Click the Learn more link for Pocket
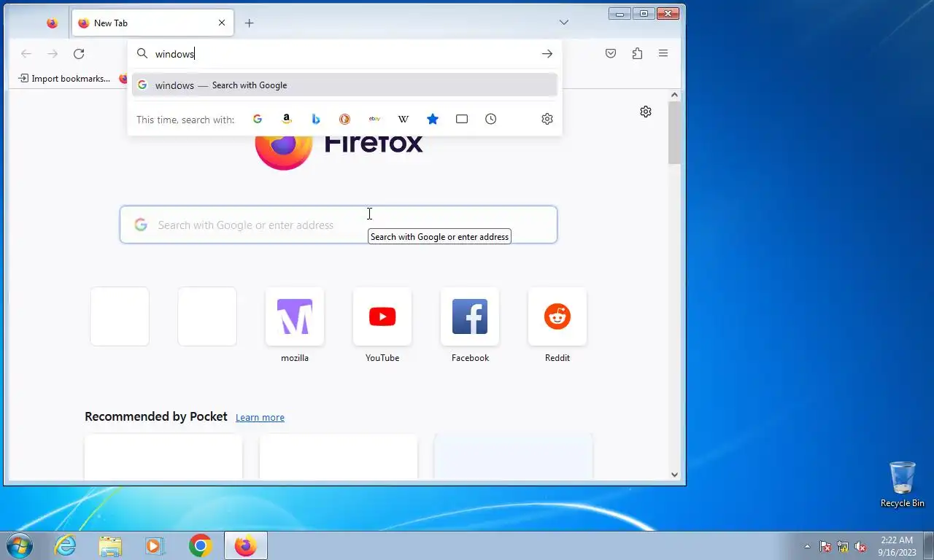The width and height of the screenshot is (934, 560). coord(260,418)
